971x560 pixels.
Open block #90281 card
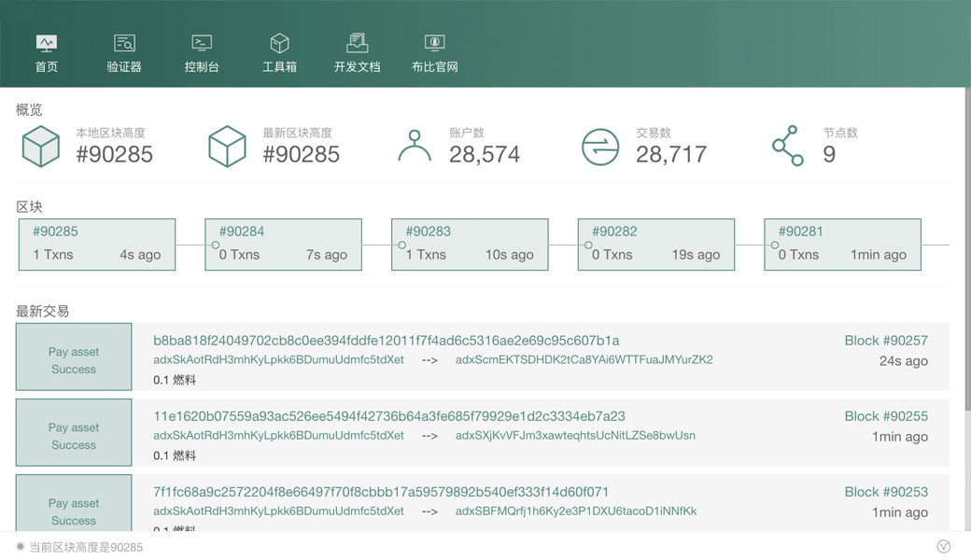click(842, 245)
